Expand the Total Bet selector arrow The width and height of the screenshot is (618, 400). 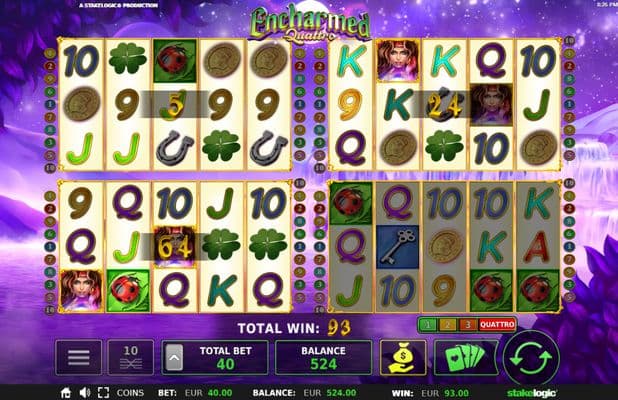click(x=174, y=357)
